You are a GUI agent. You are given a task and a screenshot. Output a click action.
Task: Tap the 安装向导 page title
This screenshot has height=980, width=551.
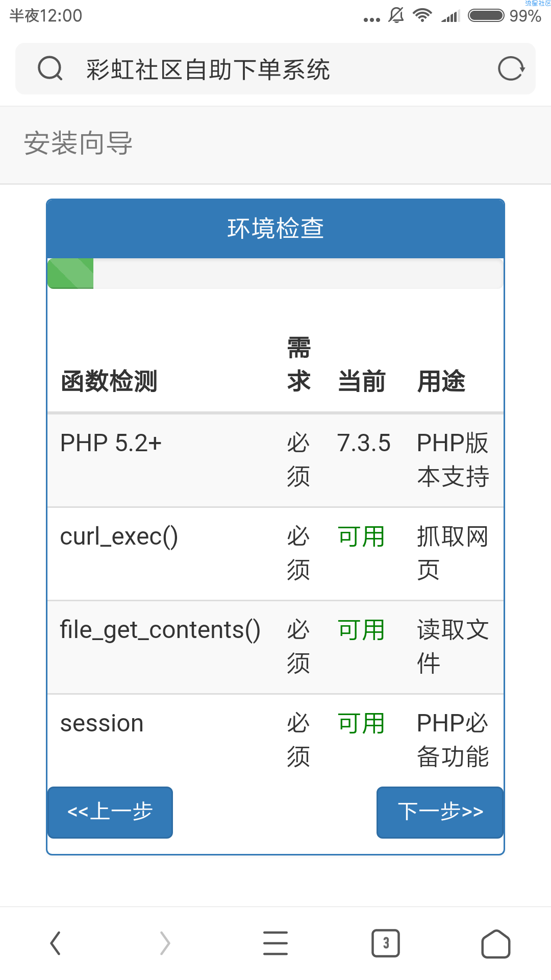coord(78,143)
